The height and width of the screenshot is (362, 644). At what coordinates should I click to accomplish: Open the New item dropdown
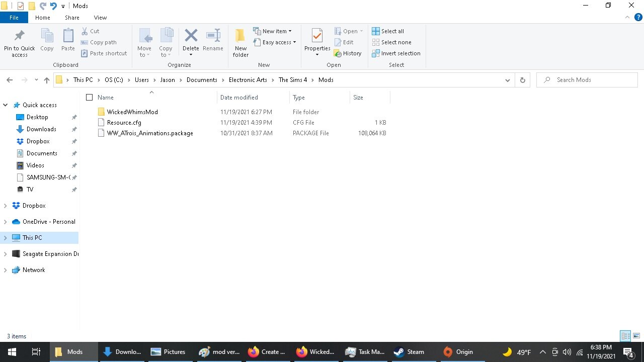coord(272,31)
